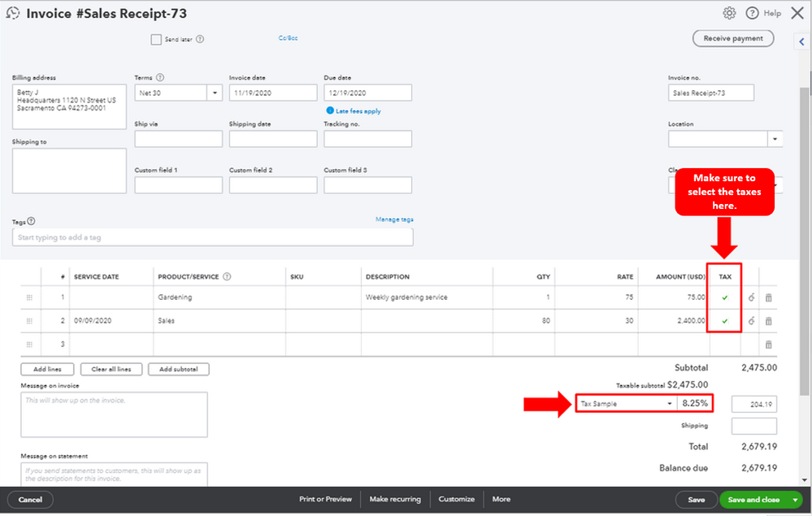Open the recent transactions history icon
Screen dimensions: 812x516
click(x=13, y=13)
